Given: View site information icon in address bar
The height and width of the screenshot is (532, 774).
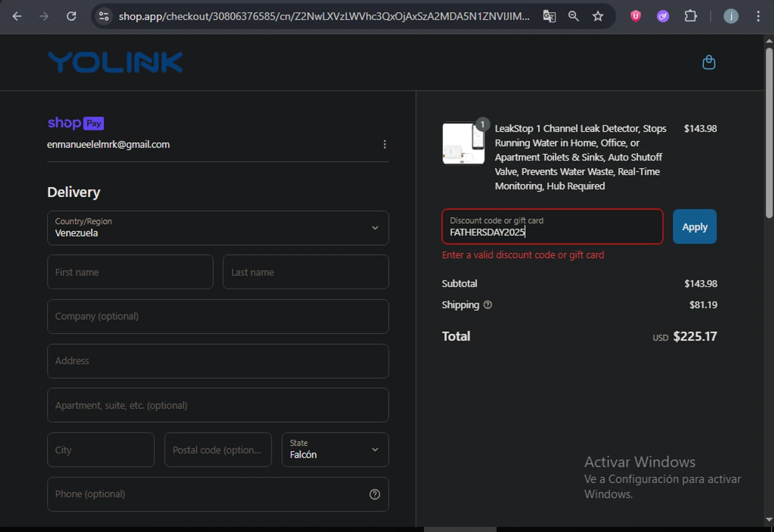Looking at the screenshot, I should point(104,17).
